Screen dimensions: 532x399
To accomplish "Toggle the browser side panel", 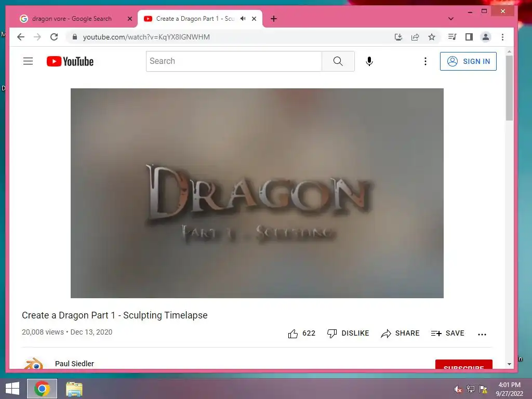I will click(469, 37).
